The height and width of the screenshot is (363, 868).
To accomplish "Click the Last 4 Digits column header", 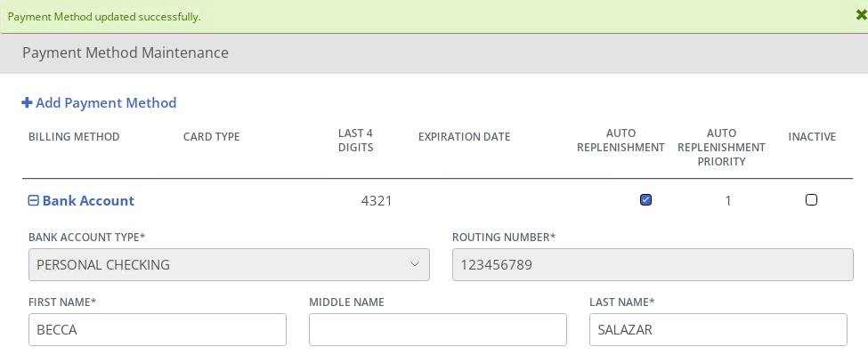I will coord(355,140).
